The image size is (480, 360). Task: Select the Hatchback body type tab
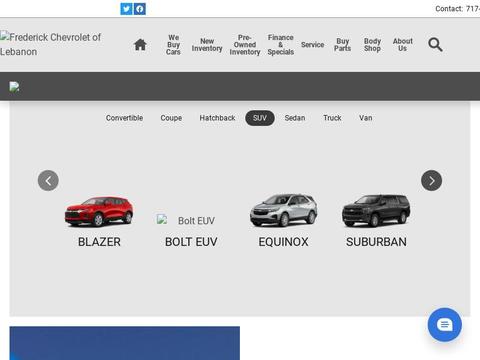tap(217, 118)
